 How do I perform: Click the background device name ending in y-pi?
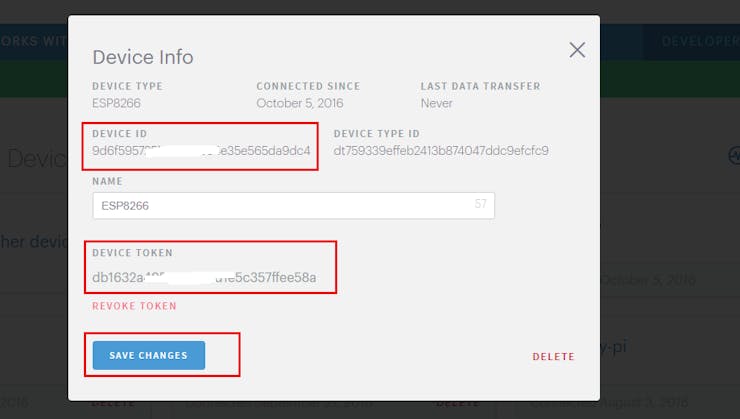[613, 347]
